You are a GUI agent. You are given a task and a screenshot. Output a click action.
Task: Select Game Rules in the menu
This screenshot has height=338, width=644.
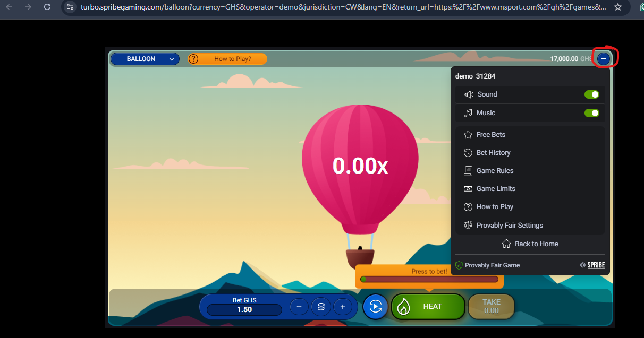495,171
